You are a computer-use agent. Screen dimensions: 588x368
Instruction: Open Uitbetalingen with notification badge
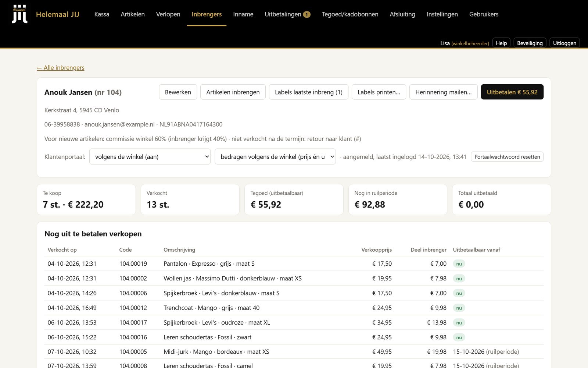287,14
